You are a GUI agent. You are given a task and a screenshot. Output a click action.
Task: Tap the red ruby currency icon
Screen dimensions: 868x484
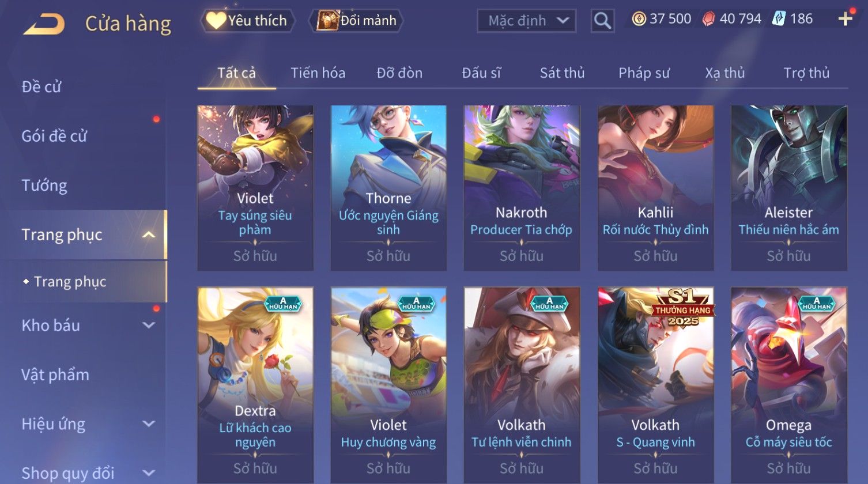pos(708,19)
